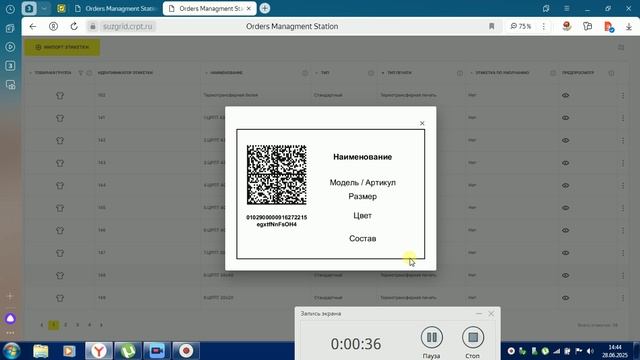This screenshot has height=360, width=640.
Task: Stop the screen recording
Action: click(473, 338)
